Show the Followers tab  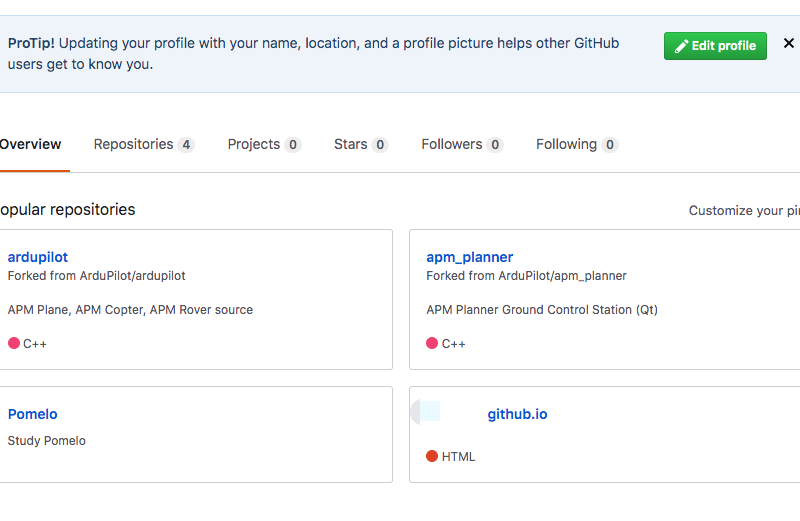pos(451,144)
